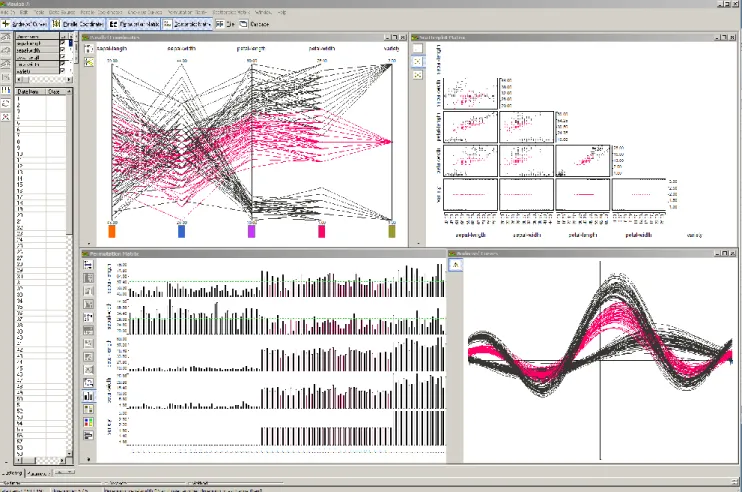Activate the Permutation Matrix window title bar
Image resolution: width=742 pixels, height=492 pixels.
[263, 254]
